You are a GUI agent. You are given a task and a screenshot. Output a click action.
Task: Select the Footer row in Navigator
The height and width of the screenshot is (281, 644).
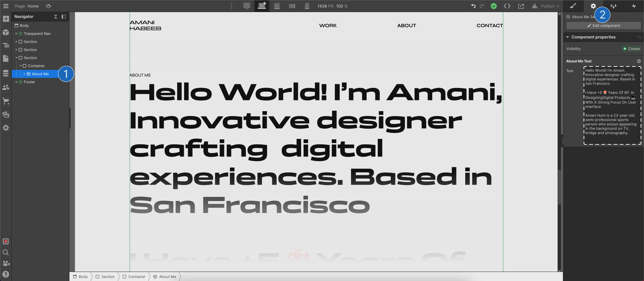40,82
